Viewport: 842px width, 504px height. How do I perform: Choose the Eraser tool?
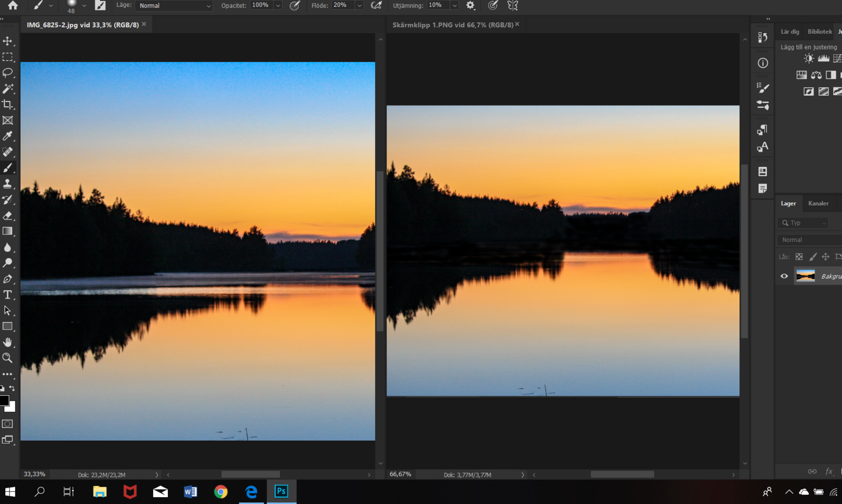(7, 216)
